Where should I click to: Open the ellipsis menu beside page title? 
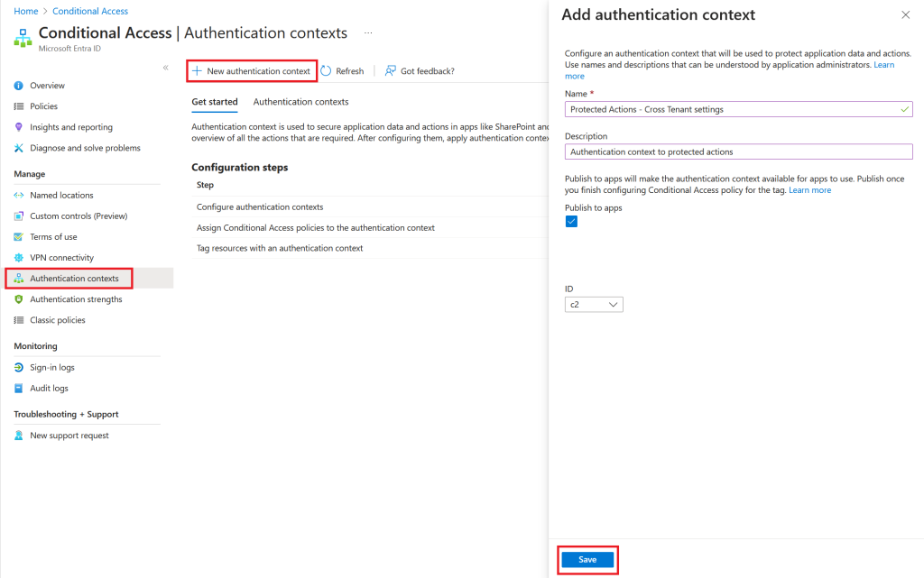(368, 33)
